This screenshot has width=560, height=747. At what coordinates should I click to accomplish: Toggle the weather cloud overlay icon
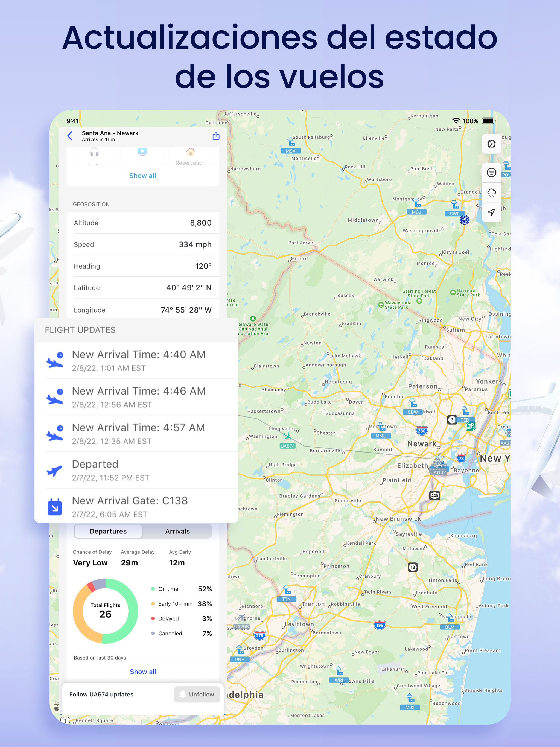click(x=491, y=192)
